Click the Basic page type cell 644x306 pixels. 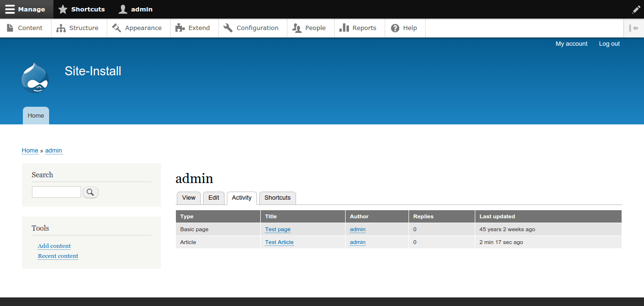[x=218, y=229]
